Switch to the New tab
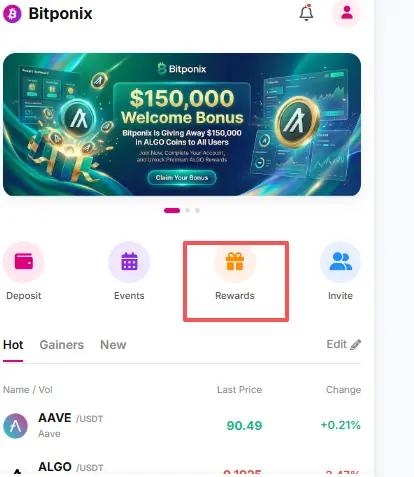The width and height of the screenshot is (414, 477). click(113, 345)
